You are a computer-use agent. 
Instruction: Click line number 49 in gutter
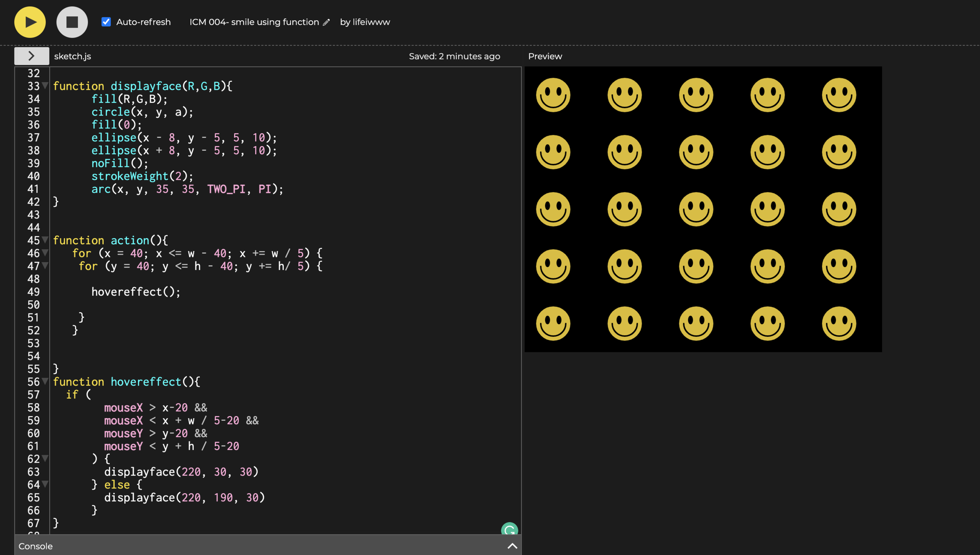click(x=34, y=292)
